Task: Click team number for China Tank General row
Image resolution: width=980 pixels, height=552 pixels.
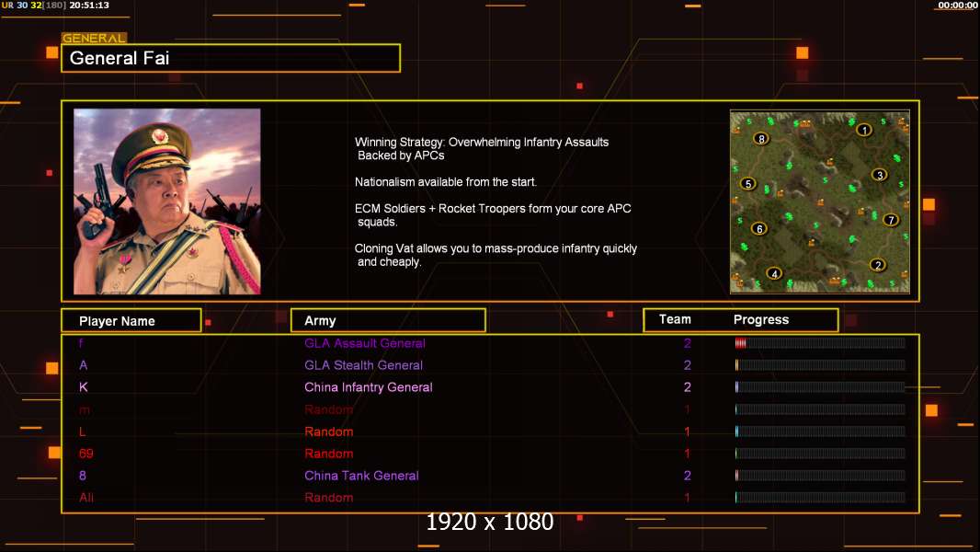Action: [x=688, y=476]
